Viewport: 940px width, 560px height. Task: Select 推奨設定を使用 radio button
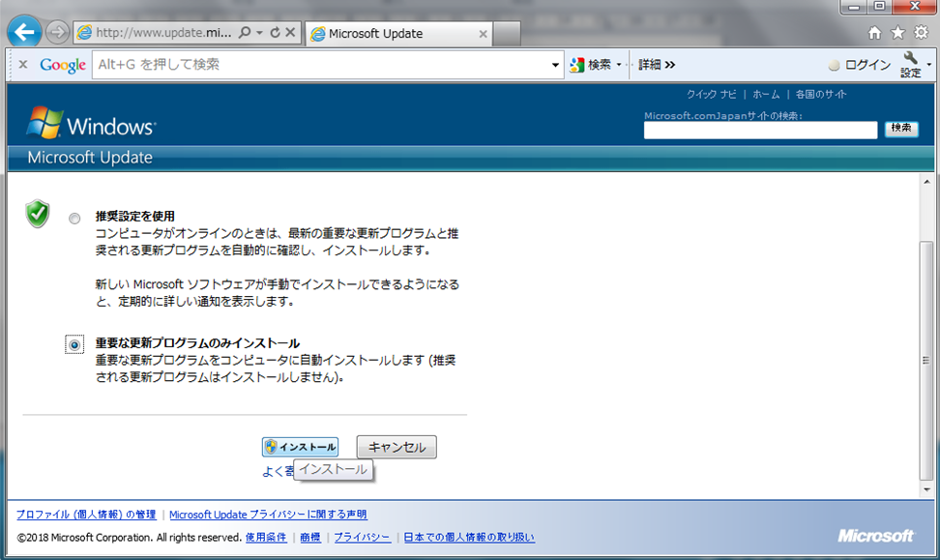pyautogui.click(x=74, y=219)
